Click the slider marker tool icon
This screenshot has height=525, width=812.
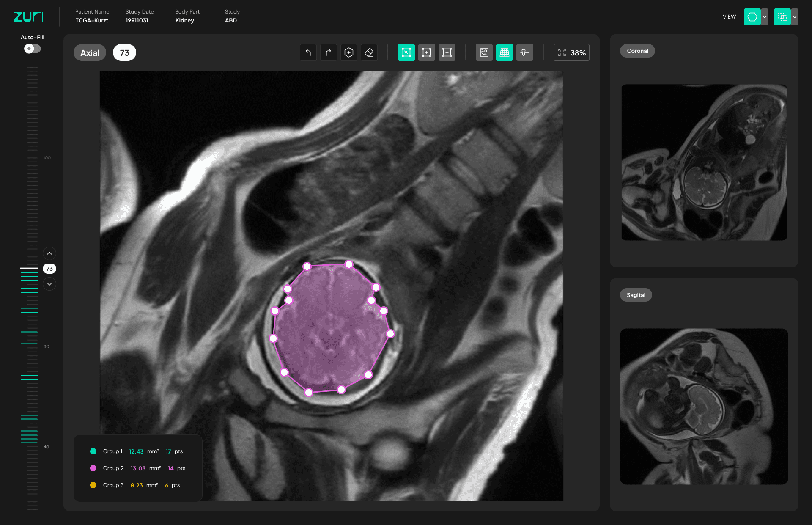[525, 52]
